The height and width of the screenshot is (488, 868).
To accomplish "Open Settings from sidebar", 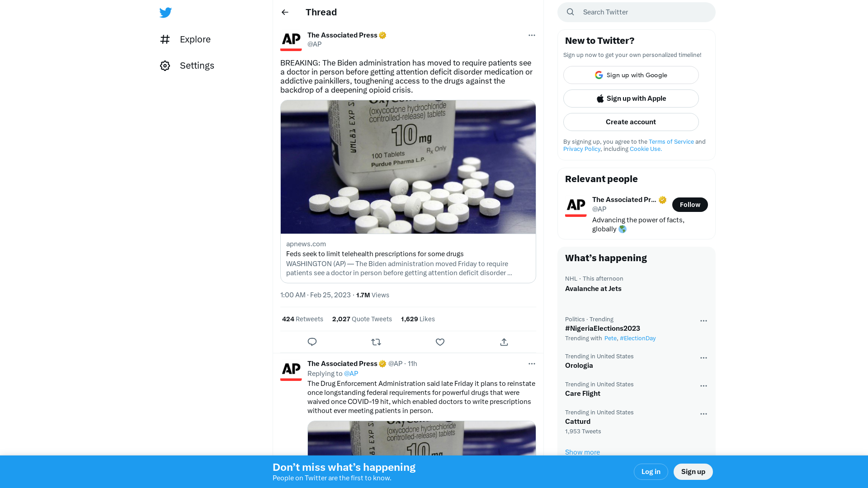I will pos(187,65).
